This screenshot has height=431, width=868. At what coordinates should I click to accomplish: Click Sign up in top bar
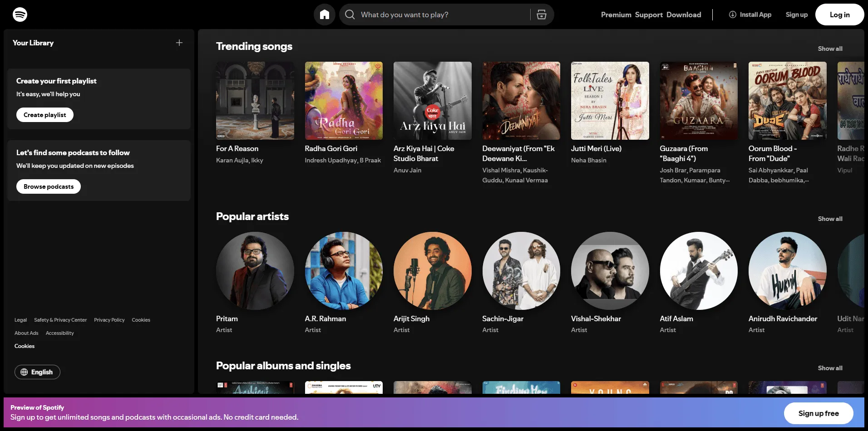pyautogui.click(x=797, y=15)
